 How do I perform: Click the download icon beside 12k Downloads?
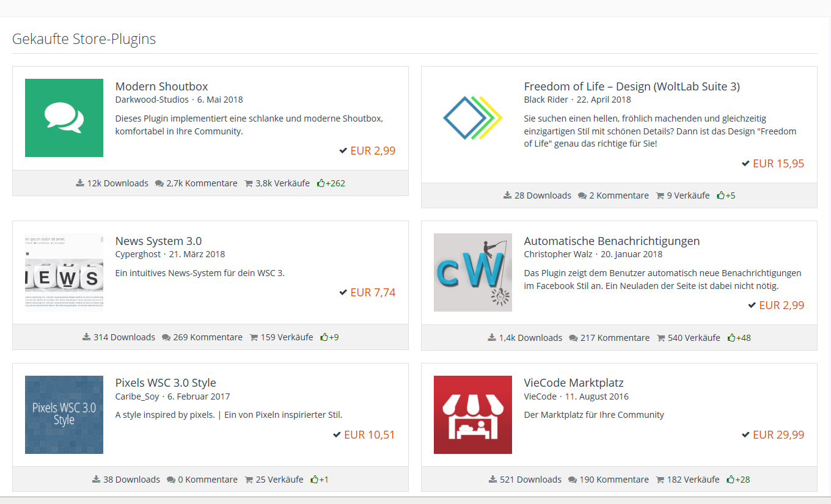pos(80,183)
